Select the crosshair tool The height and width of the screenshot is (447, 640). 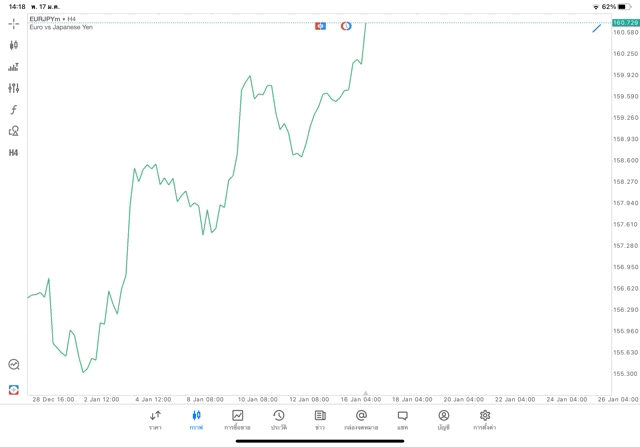click(14, 24)
